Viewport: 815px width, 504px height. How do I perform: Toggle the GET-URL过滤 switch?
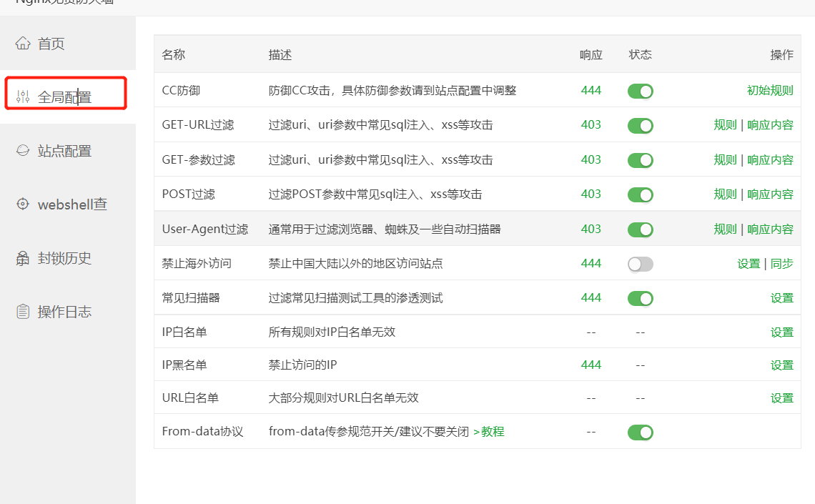pyautogui.click(x=641, y=126)
